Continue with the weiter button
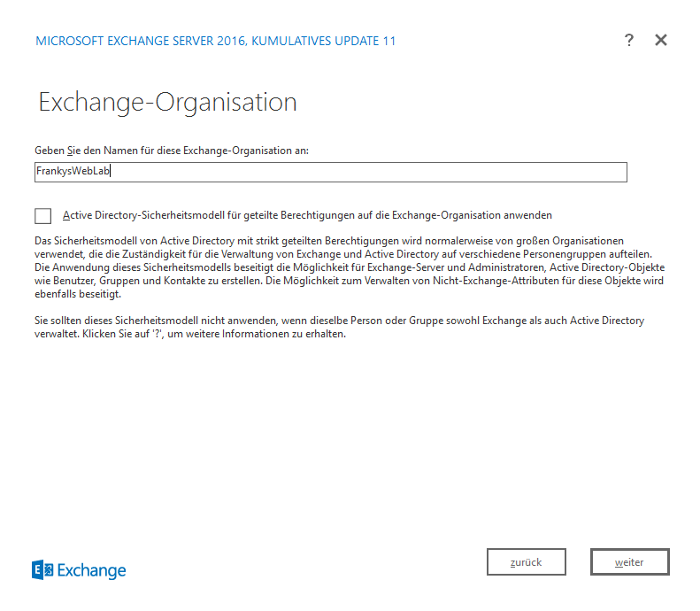700x611 pixels. pyautogui.click(x=629, y=562)
